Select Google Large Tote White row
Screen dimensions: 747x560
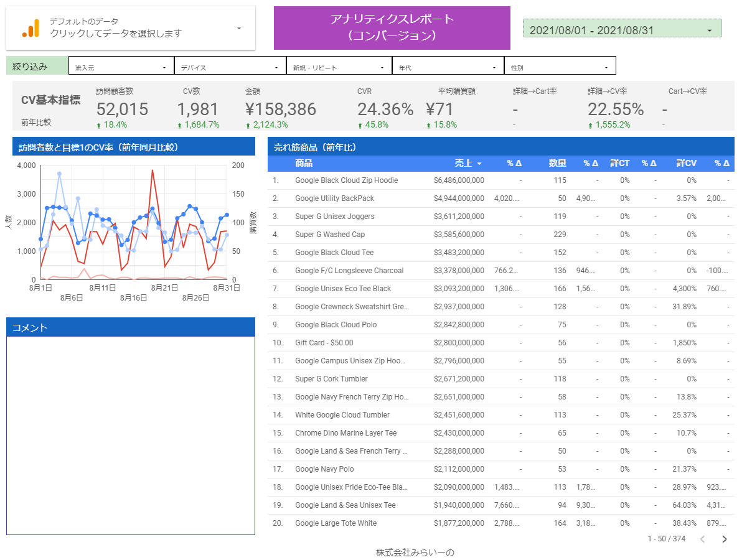pyautogui.click(x=501, y=523)
